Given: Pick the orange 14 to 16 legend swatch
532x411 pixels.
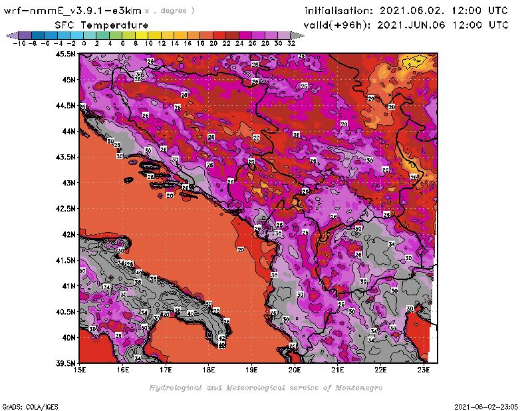Looking at the screenshot, I should [180, 35].
